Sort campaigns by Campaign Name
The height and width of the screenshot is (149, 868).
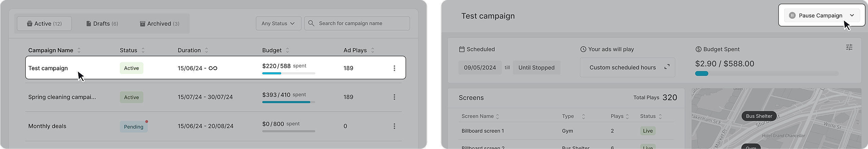pyautogui.click(x=79, y=50)
